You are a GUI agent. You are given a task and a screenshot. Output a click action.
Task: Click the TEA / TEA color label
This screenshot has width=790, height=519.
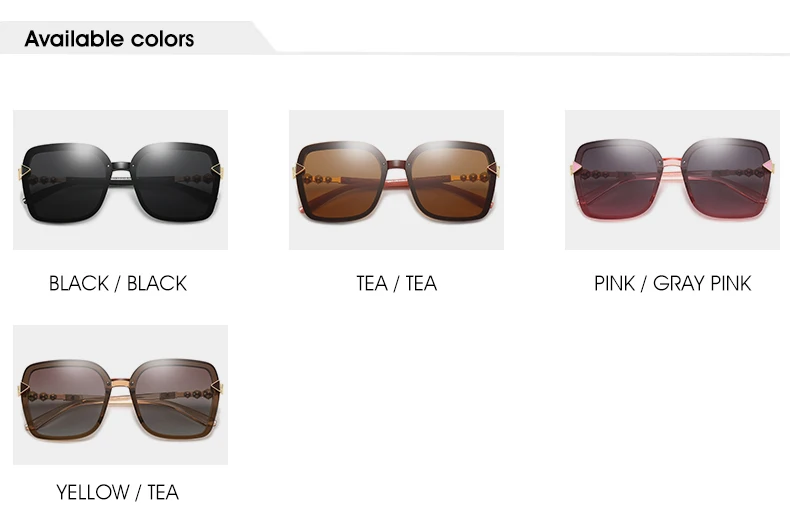click(x=397, y=283)
